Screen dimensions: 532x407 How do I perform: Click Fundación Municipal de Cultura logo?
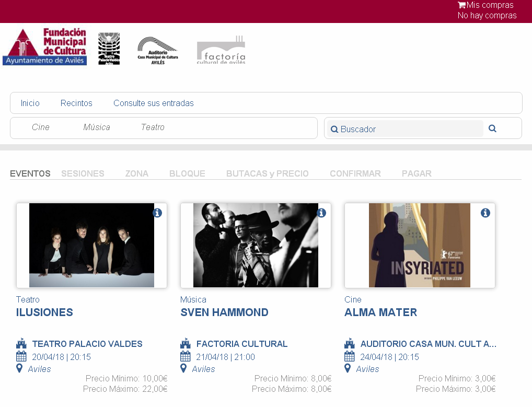pyautogui.click(x=45, y=47)
